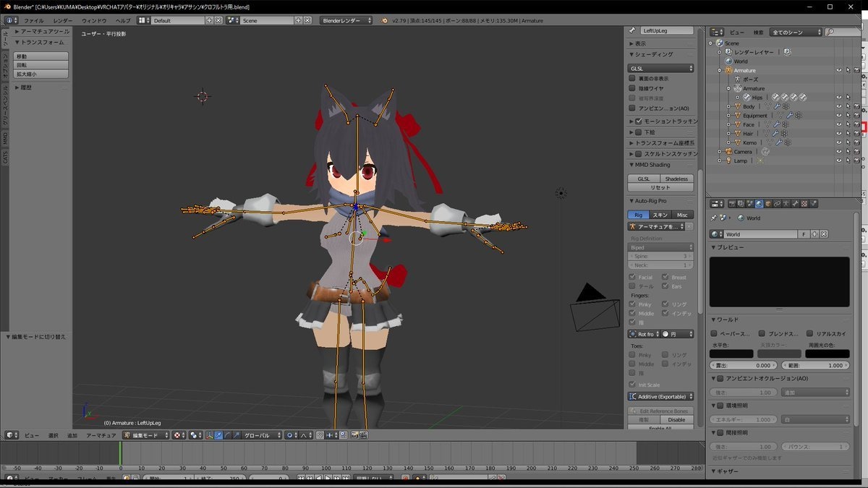Screen dimensions: 868x488
Task: Open the 選択 menu in 3D view header
Action: click(x=53, y=435)
